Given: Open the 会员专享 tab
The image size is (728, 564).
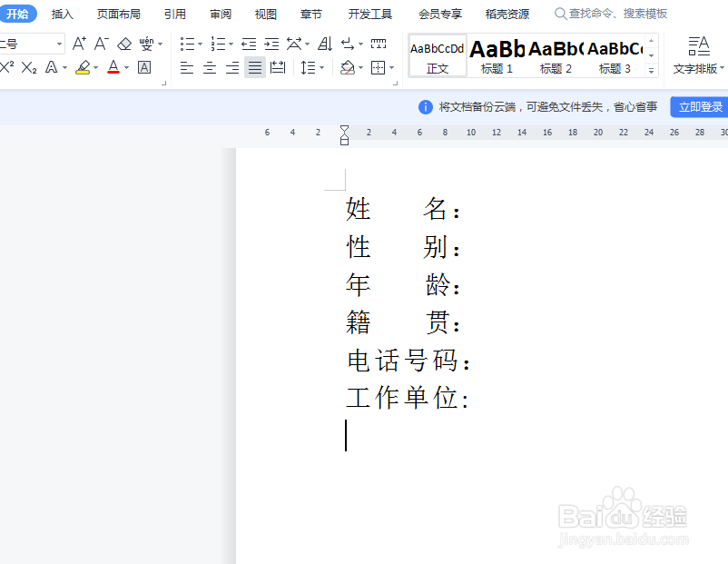Looking at the screenshot, I should pyautogui.click(x=440, y=14).
